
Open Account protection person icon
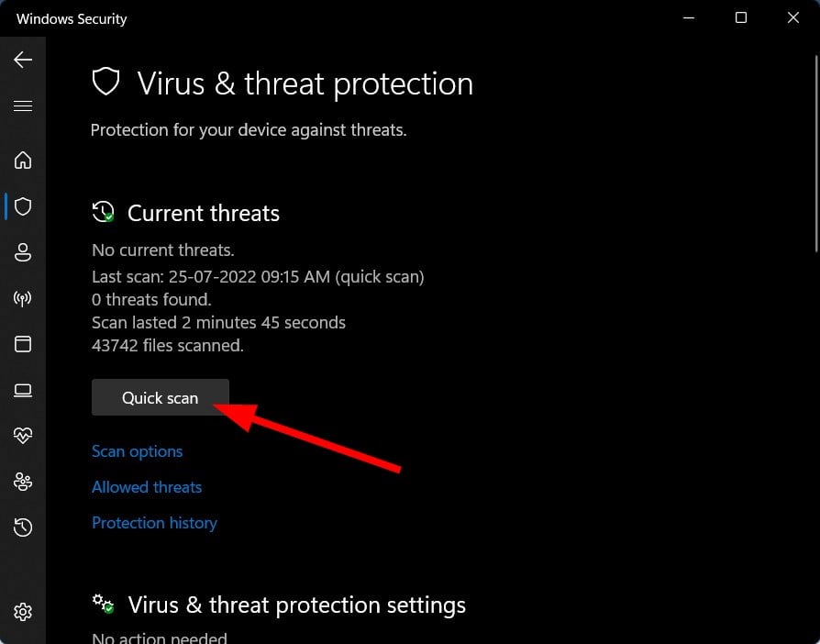(23, 252)
